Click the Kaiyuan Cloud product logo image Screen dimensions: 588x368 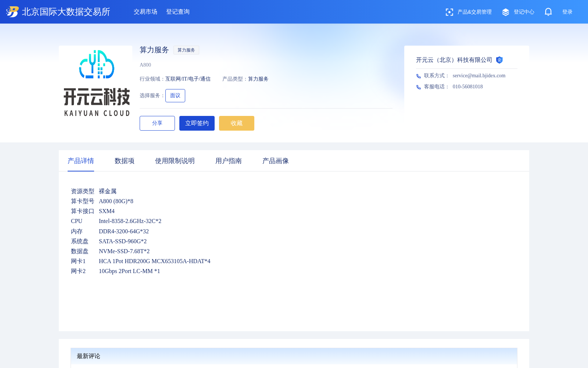coord(96,82)
